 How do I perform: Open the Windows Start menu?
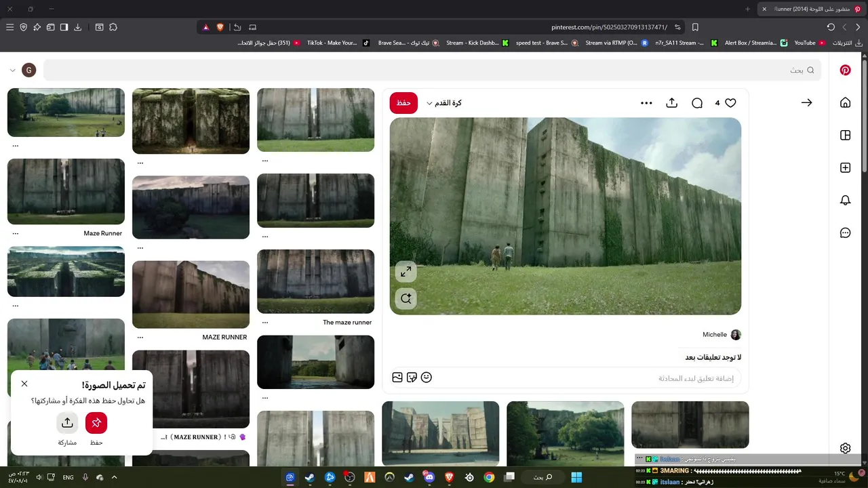point(576,477)
